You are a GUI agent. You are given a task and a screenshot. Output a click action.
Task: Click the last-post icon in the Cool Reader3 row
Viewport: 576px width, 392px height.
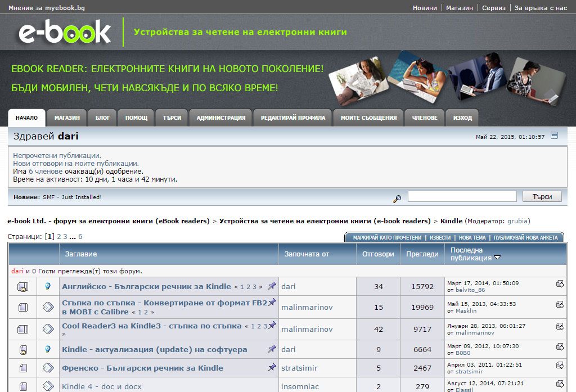[560, 327]
